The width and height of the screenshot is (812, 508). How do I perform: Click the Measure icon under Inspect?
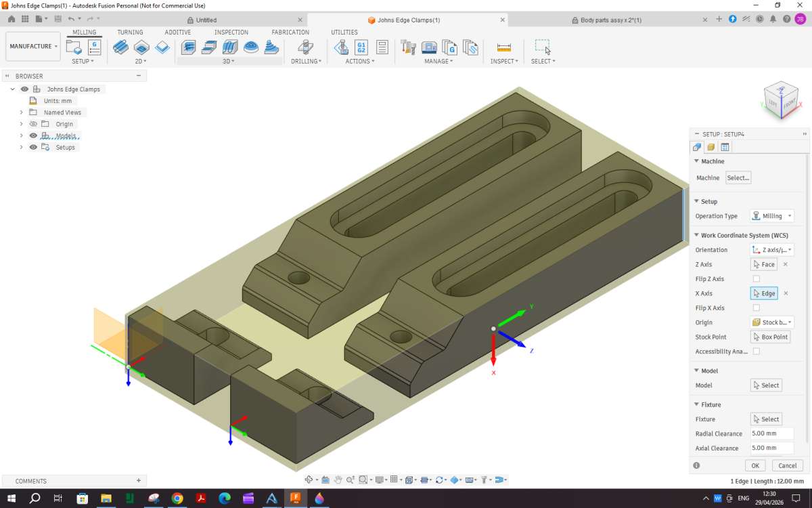coord(504,47)
